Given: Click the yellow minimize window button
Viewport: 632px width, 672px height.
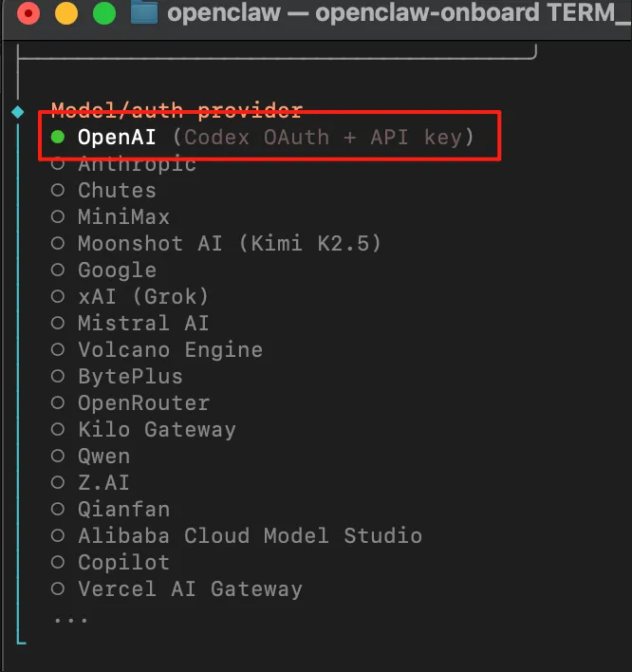Looking at the screenshot, I should pos(66,13).
